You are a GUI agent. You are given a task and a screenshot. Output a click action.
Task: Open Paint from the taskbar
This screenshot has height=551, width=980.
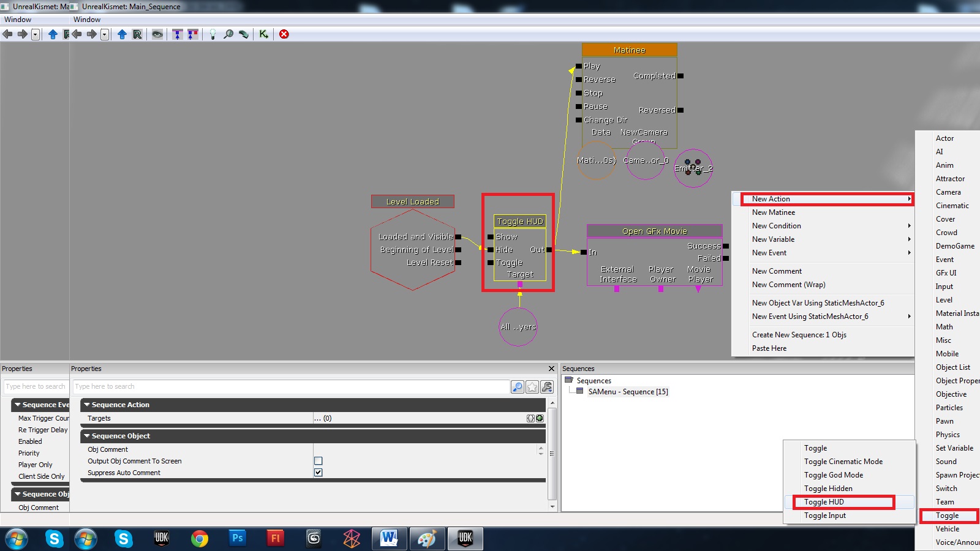[x=427, y=538]
